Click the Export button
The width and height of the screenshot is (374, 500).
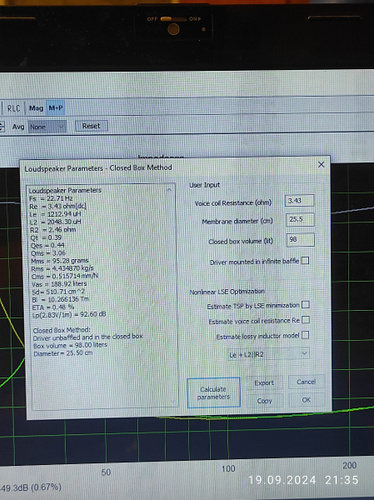click(x=264, y=383)
